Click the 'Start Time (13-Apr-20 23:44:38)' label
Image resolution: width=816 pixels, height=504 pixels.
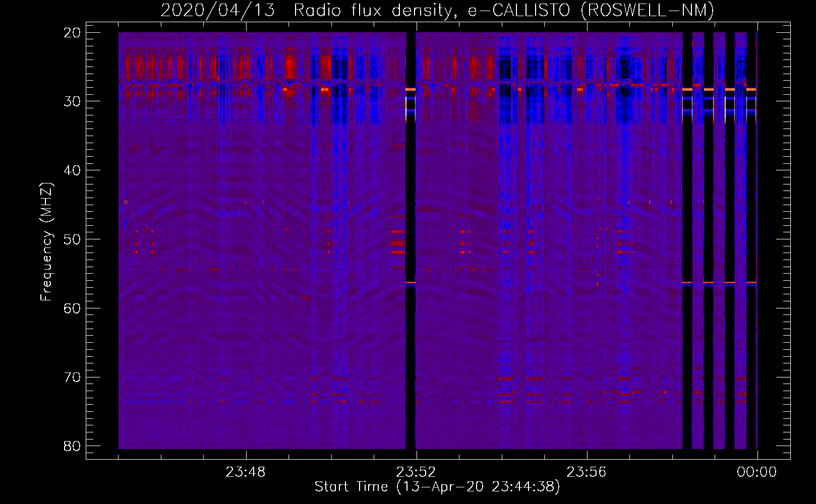[x=437, y=487]
